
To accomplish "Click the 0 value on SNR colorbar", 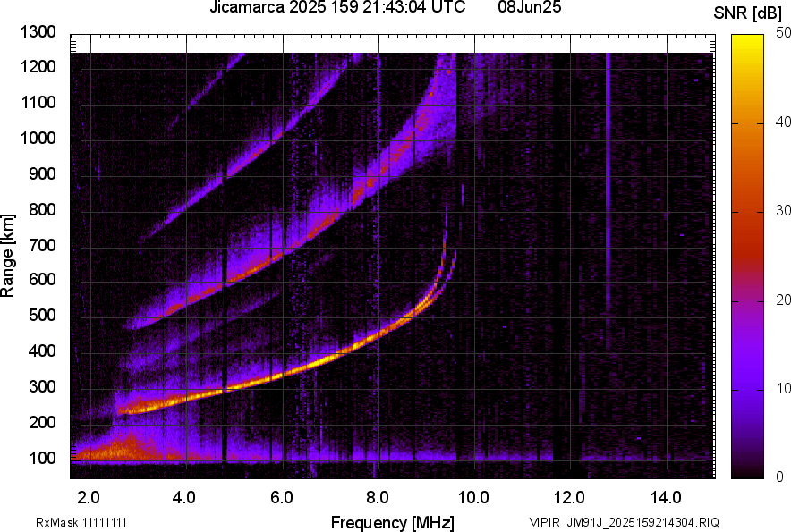I will tap(780, 476).
